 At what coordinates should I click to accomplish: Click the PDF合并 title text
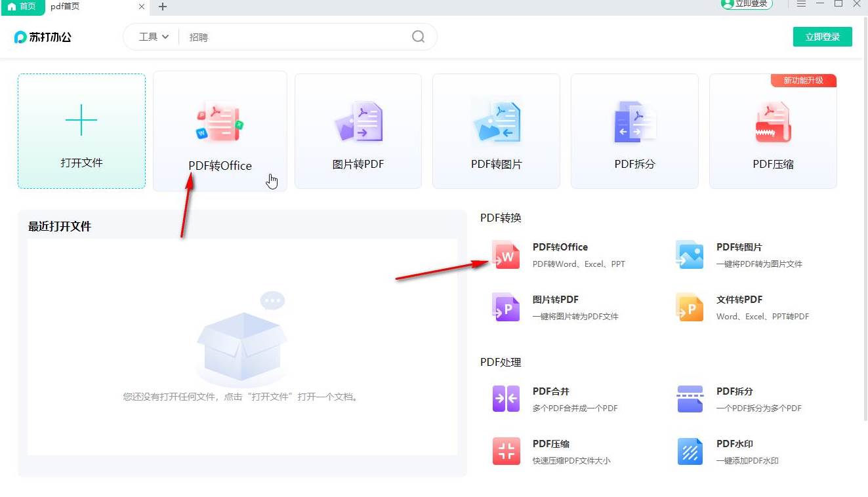[551, 391]
